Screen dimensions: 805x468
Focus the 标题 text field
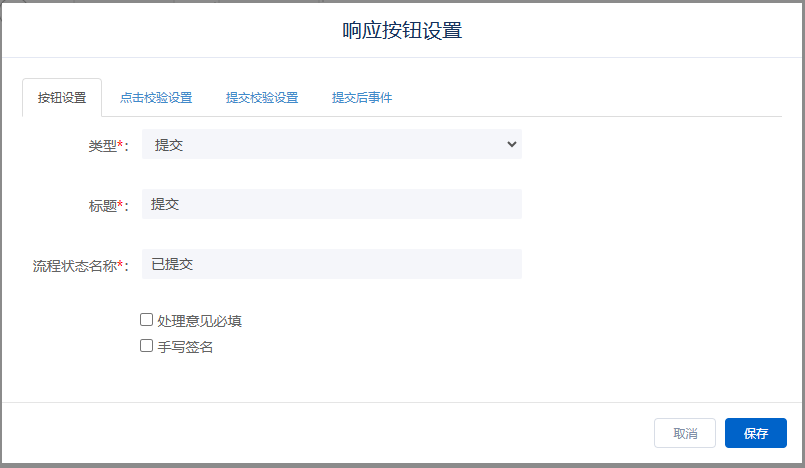331,204
